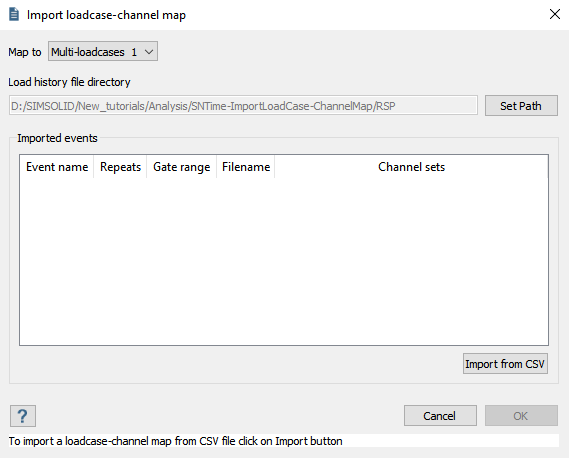Click the load history directory path field

coord(243,106)
